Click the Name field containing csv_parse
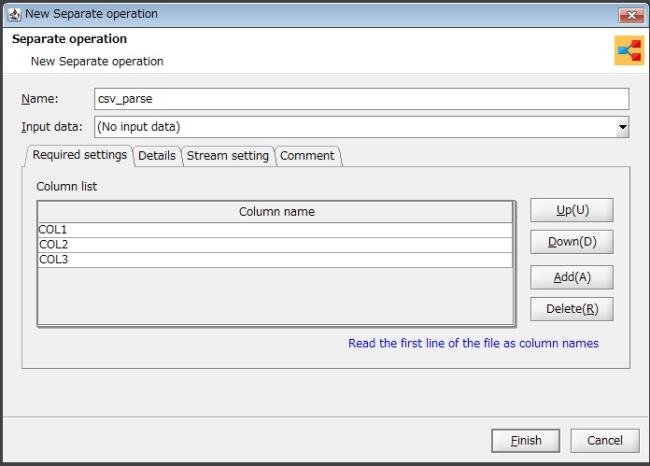 (360, 99)
